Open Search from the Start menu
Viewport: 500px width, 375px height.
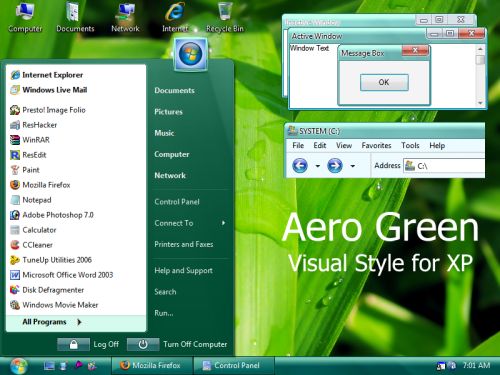(x=165, y=292)
